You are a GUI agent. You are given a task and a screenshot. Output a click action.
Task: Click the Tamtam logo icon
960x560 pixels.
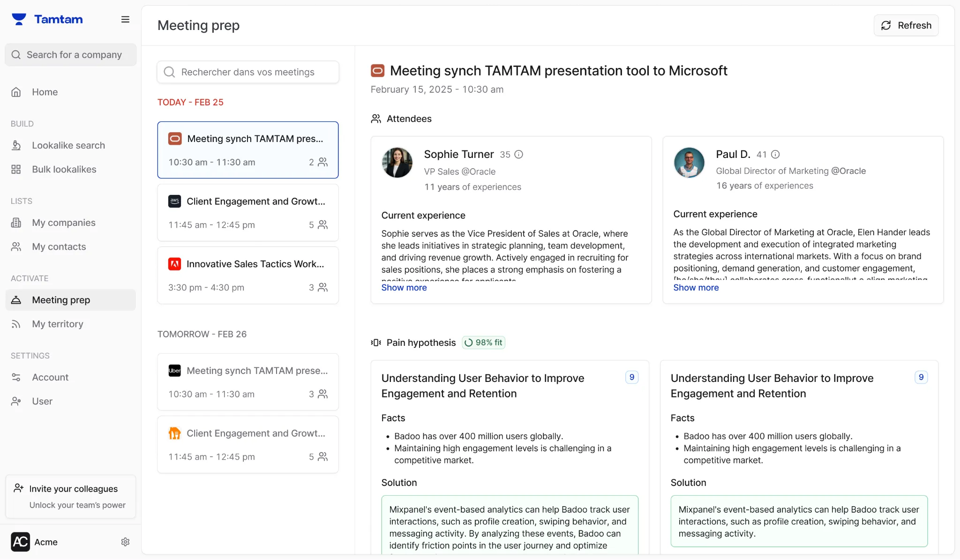point(19,19)
